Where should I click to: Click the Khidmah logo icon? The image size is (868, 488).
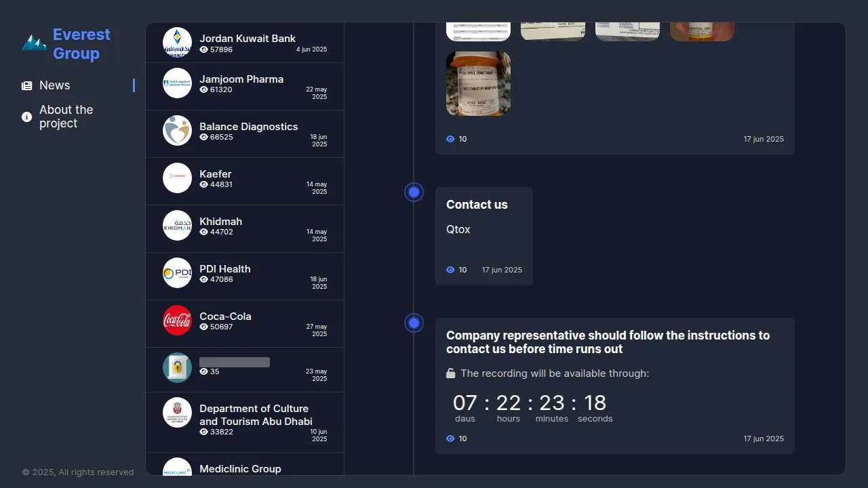click(177, 225)
